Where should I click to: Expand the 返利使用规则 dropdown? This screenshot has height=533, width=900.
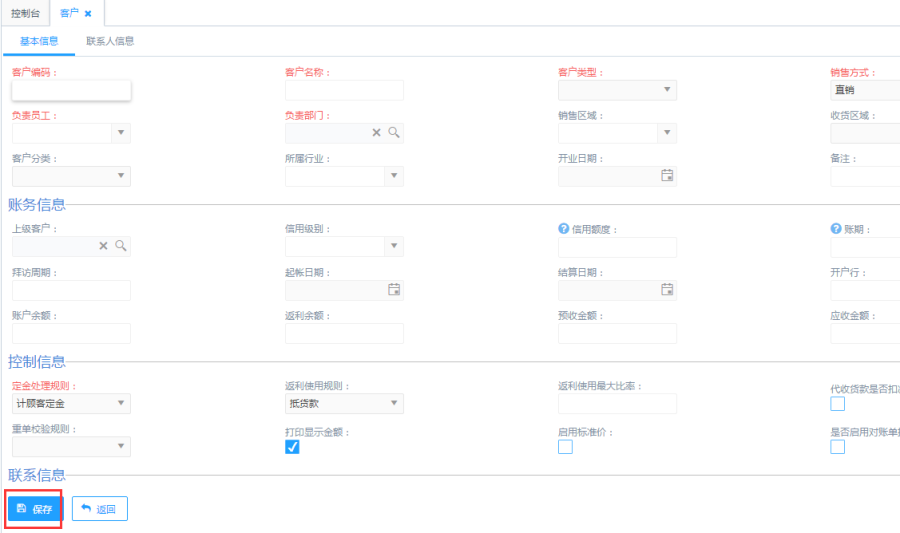(394, 404)
